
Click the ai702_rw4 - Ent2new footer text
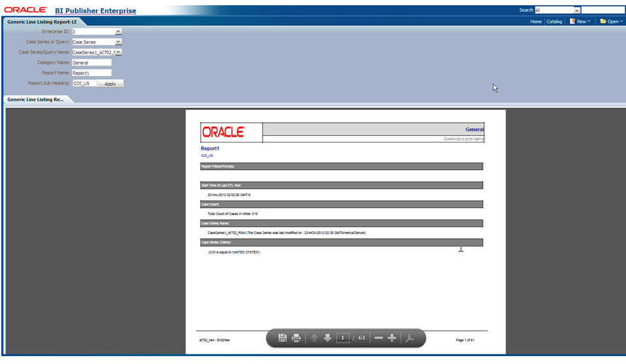click(x=214, y=340)
